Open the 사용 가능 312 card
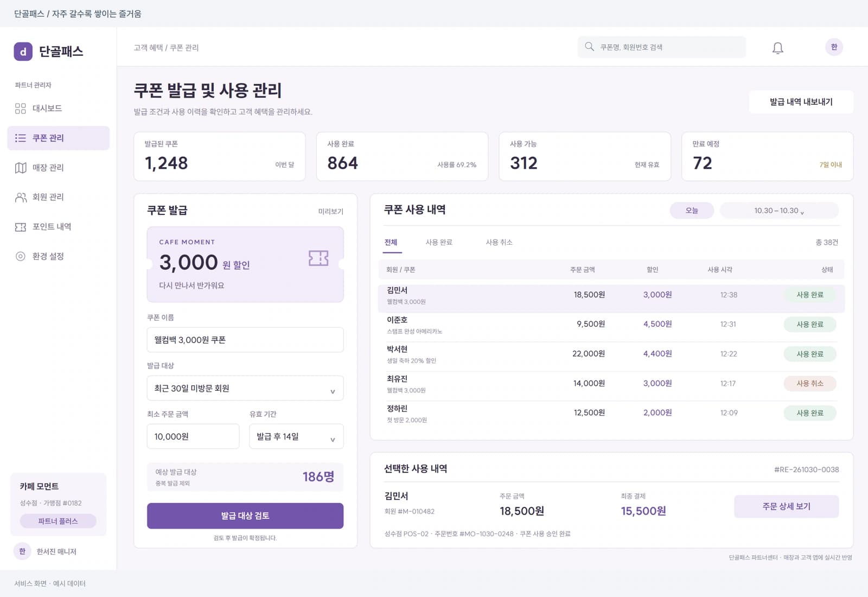Image resolution: width=868 pixels, height=597 pixels. tap(585, 156)
